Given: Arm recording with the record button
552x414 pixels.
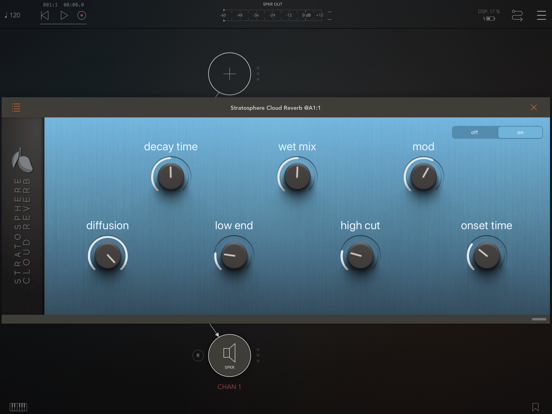Looking at the screenshot, I should [x=82, y=15].
